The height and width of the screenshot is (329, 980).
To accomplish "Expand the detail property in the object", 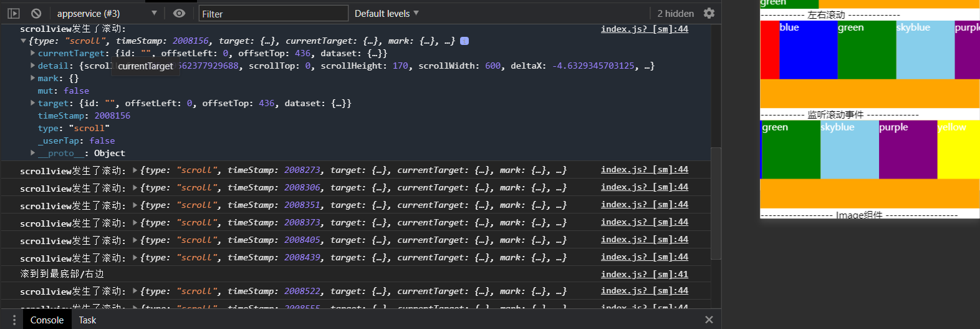I will 33,66.
